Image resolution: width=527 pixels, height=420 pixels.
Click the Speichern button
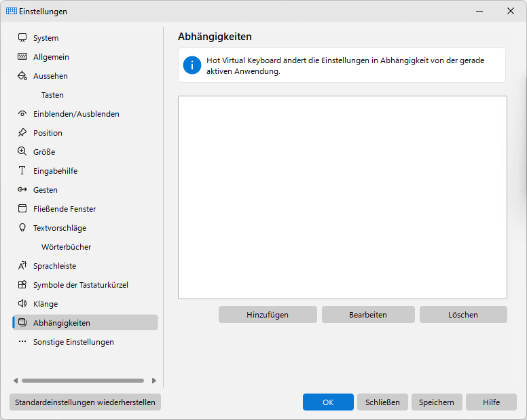coord(437,402)
